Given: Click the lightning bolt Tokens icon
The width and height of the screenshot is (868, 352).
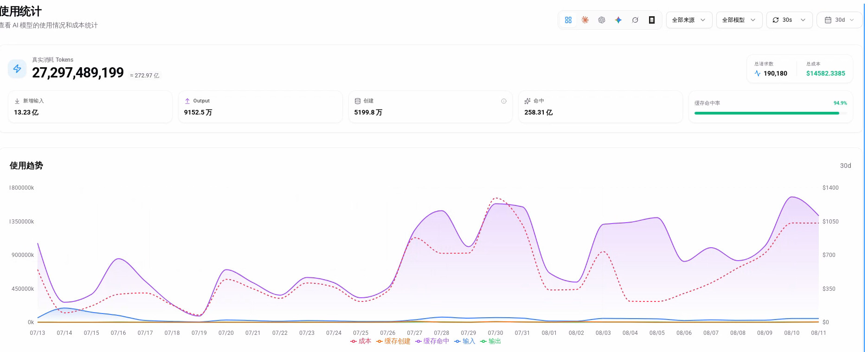Looking at the screenshot, I should (17, 69).
